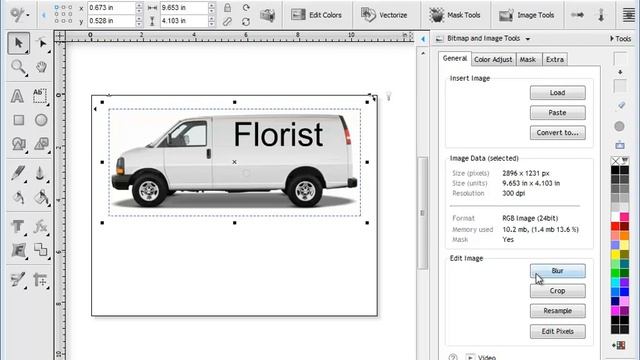Click the Load image button

pos(558,93)
